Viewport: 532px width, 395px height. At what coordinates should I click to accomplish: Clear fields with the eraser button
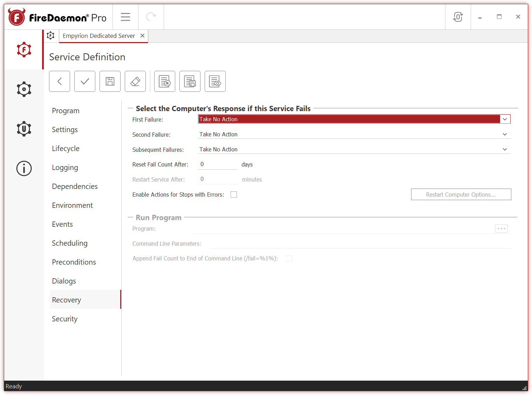click(x=135, y=81)
